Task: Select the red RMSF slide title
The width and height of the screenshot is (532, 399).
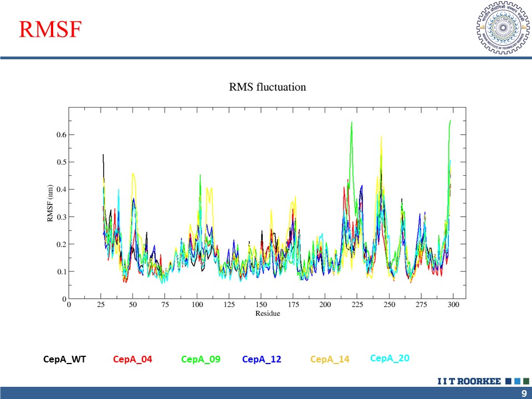Action: tap(50, 30)
